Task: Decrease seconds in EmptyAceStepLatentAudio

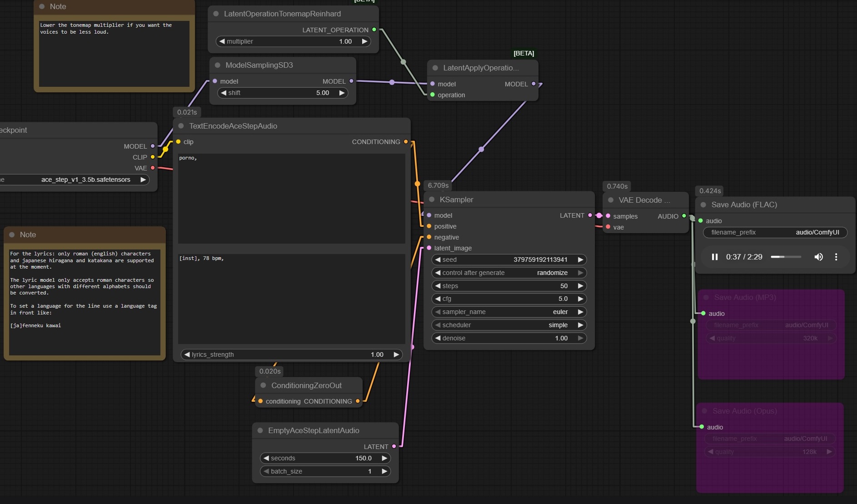Action: [266, 458]
